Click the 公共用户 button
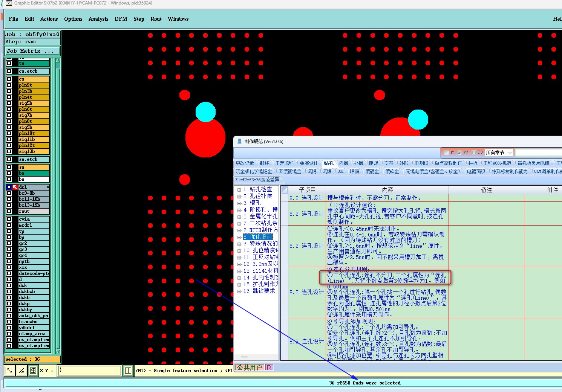 [x=250, y=368]
